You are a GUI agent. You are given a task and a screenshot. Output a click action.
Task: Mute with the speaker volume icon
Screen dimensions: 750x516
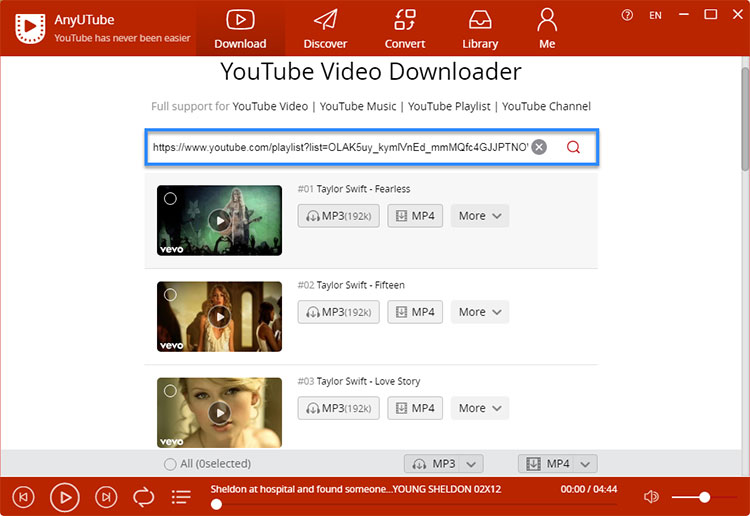tap(651, 497)
